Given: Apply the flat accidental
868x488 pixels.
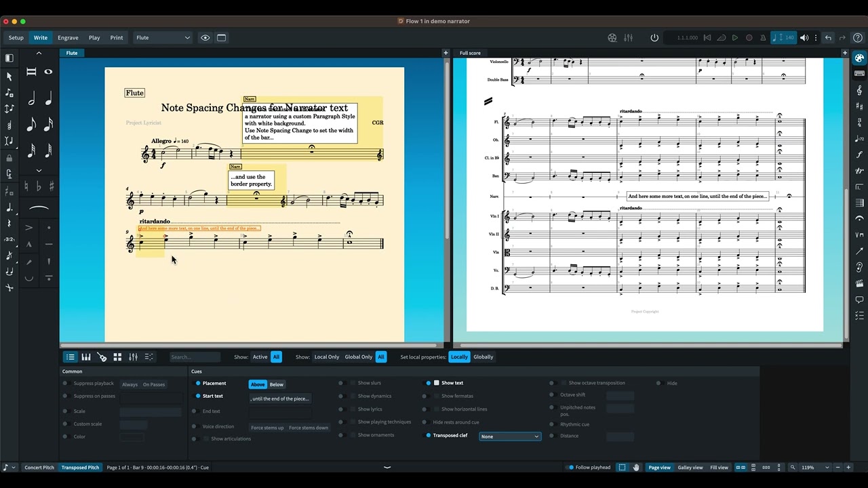Looking at the screenshot, I should (x=39, y=186).
